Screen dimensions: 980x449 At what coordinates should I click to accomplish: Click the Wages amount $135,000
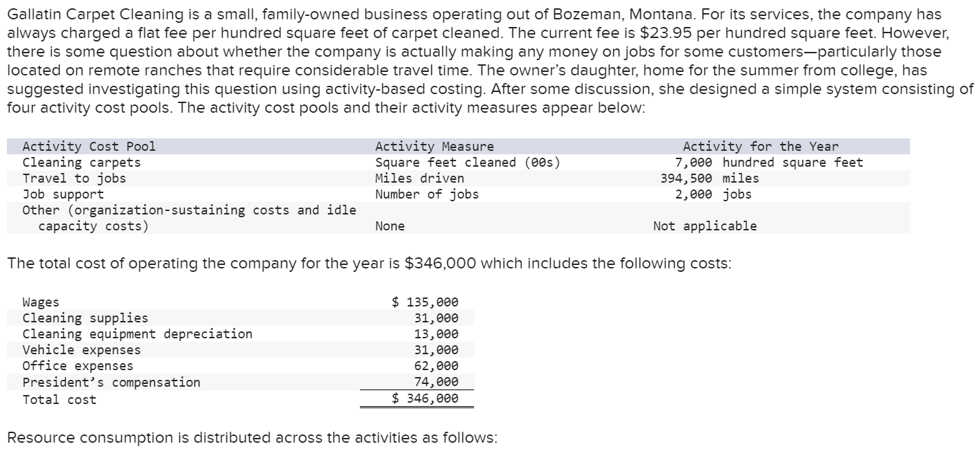tap(425, 302)
